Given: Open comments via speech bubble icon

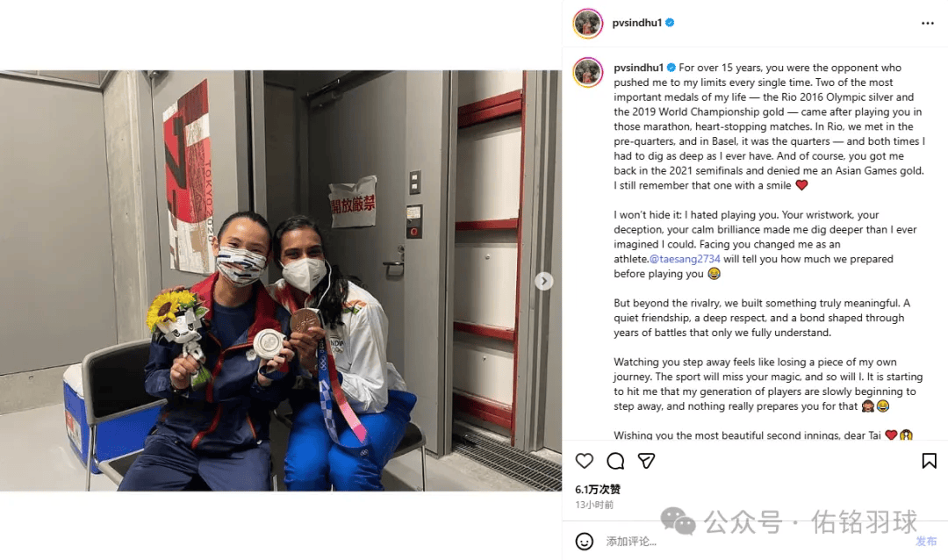Looking at the screenshot, I should [x=615, y=461].
